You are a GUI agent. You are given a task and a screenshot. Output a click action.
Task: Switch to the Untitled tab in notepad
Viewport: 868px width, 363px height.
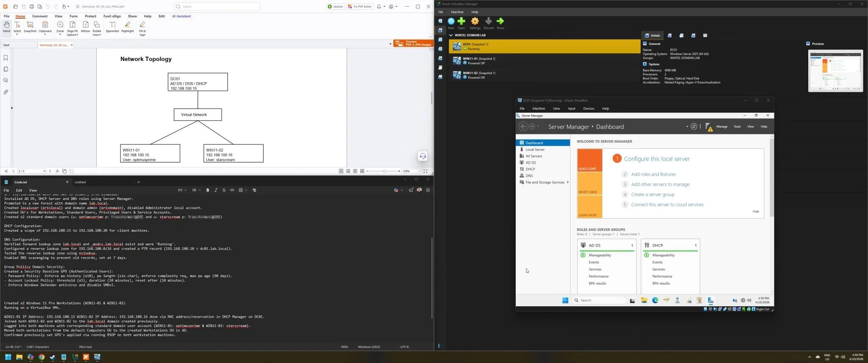tap(80, 182)
